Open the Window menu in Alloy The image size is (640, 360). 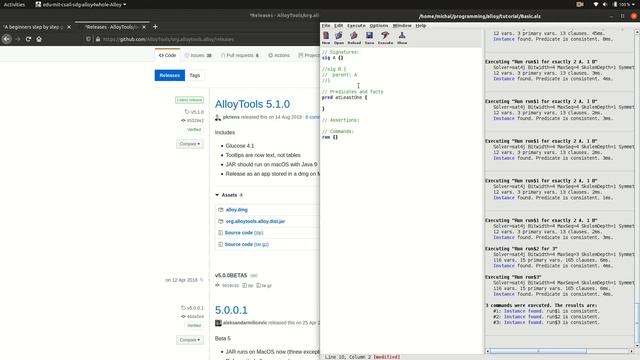tap(402, 26)
